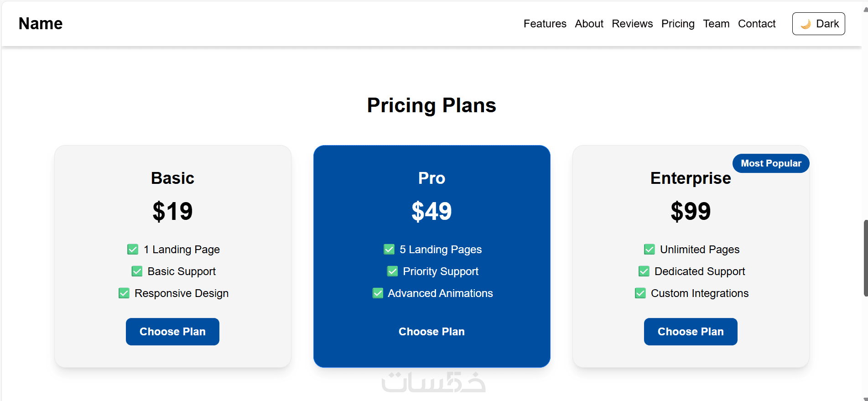Open the Features nav link

tap(545, 24)
